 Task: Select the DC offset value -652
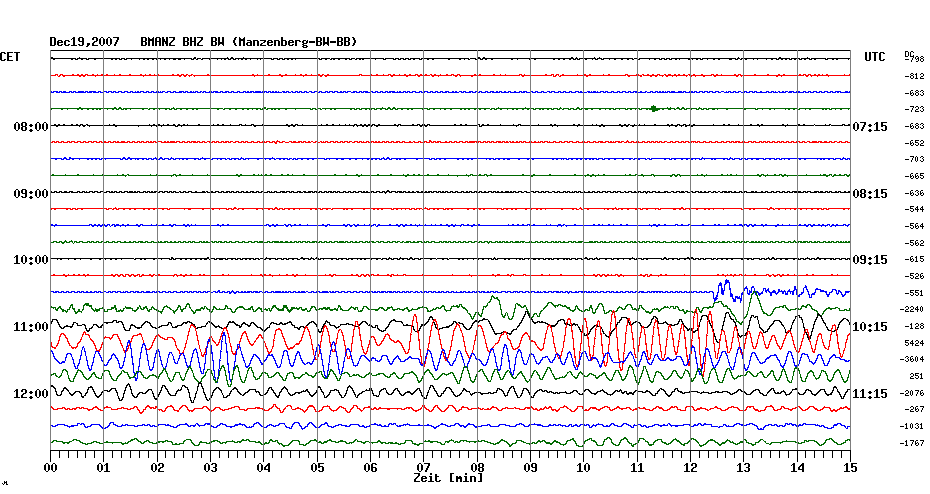[914, 144]
